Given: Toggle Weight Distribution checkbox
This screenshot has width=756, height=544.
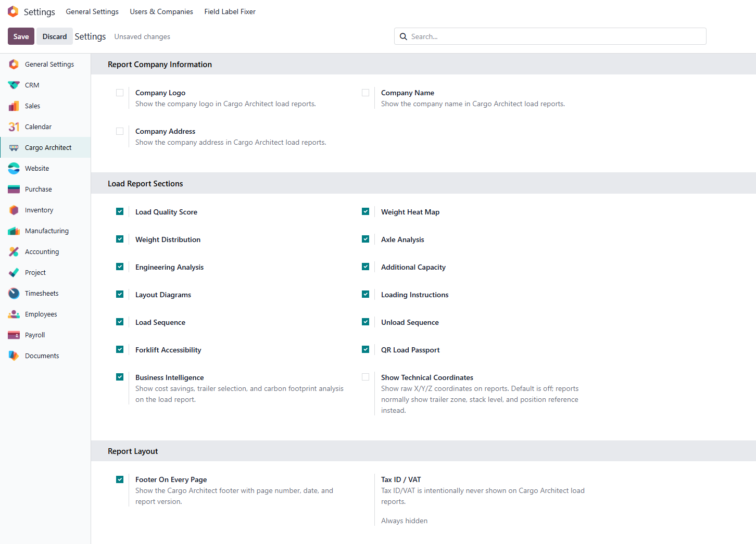Looking at the screenshot, I should coord(120,239).
